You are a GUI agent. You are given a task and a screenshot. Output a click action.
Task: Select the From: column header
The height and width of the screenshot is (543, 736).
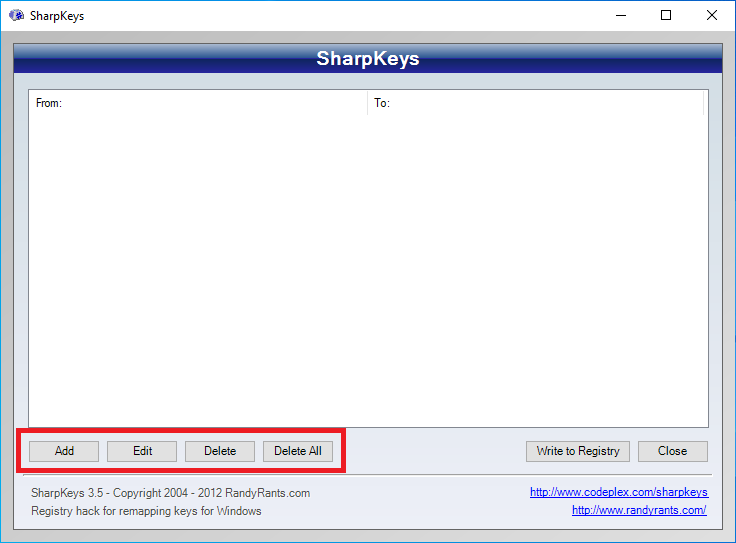pos(198,103)
